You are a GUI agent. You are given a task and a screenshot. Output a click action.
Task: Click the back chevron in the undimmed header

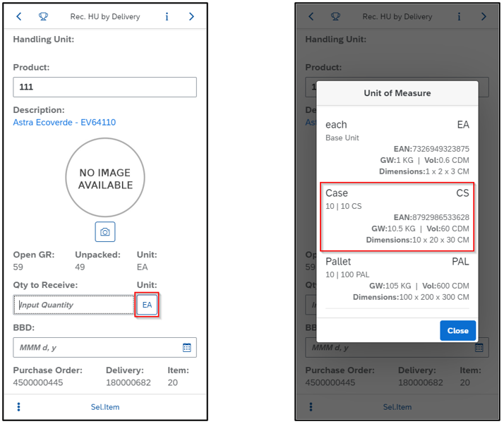(19, 16)
